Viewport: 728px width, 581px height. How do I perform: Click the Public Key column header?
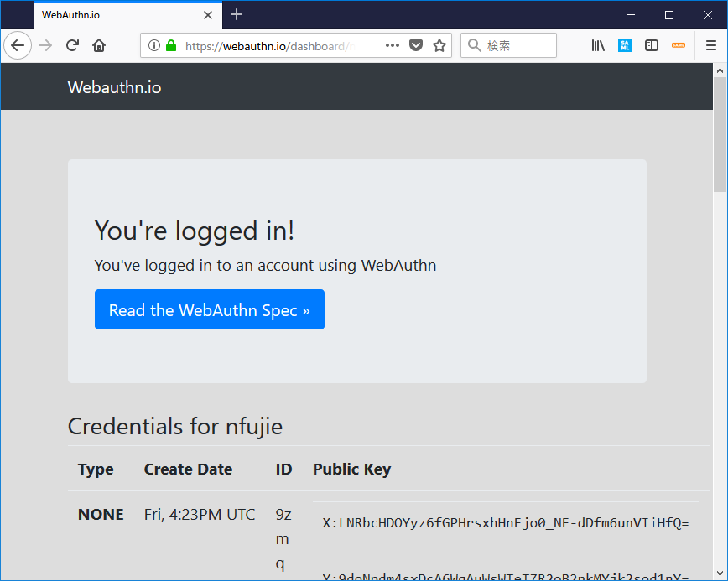tap(351, 469)
